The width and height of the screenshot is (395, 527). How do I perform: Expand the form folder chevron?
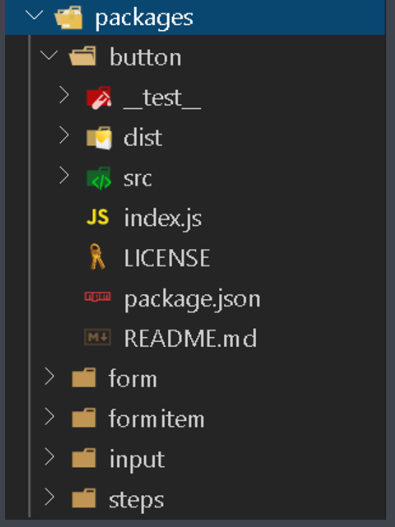[49, 376]
